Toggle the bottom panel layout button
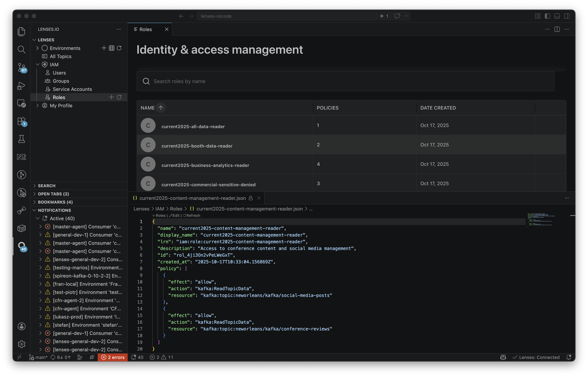The image size is (588, 377). [x=557, y=16]
